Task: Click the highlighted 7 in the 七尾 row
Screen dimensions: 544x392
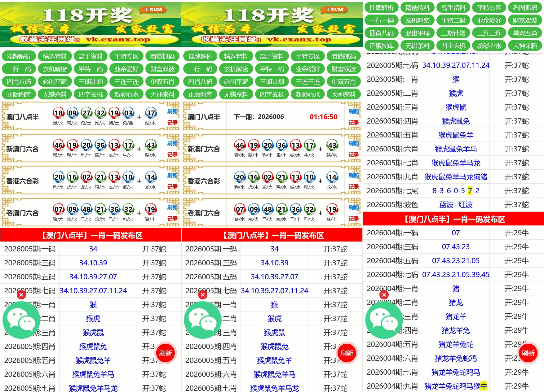Action: [x=470, y=191]
